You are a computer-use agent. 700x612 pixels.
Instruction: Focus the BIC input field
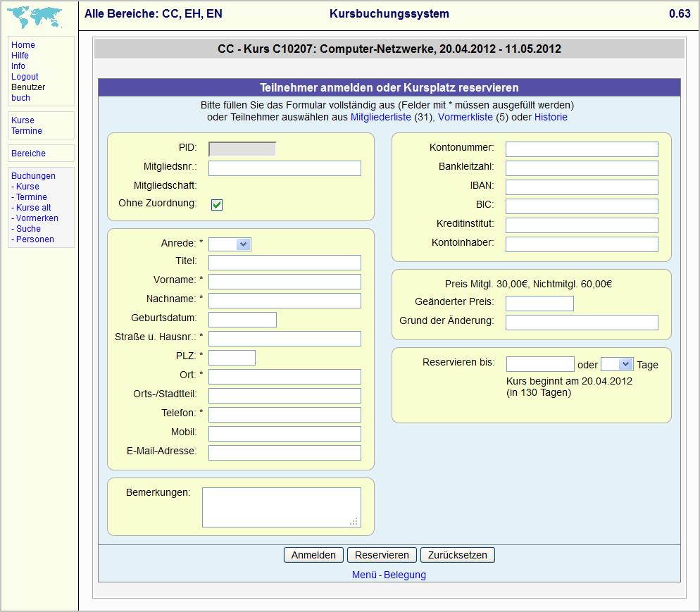(582, 206)
